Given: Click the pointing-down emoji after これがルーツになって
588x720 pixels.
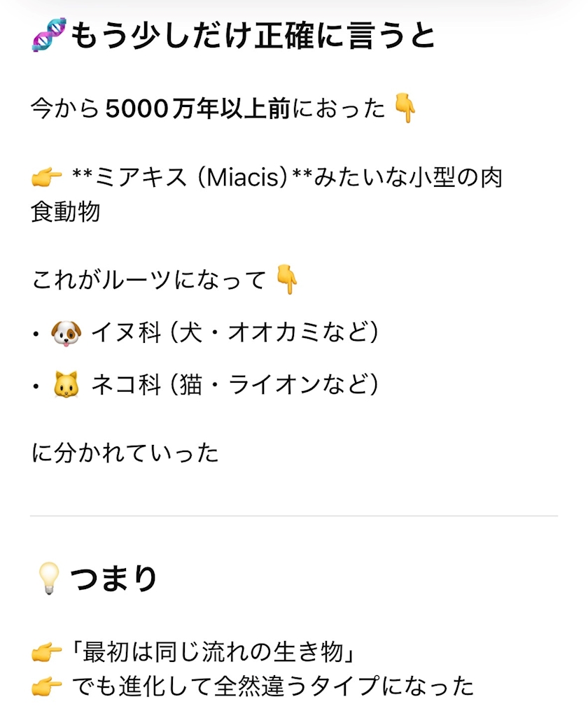Looking at the screenshot, I should 287,280.
